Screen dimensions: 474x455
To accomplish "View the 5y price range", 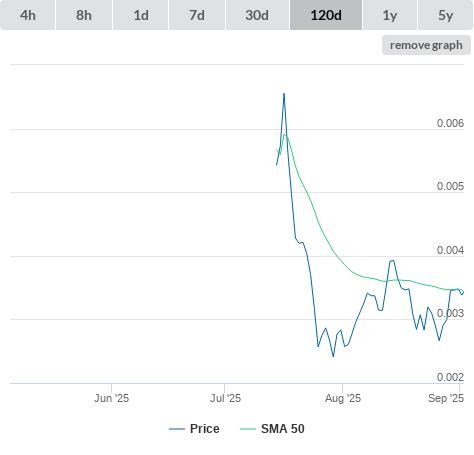I will 445,15.
